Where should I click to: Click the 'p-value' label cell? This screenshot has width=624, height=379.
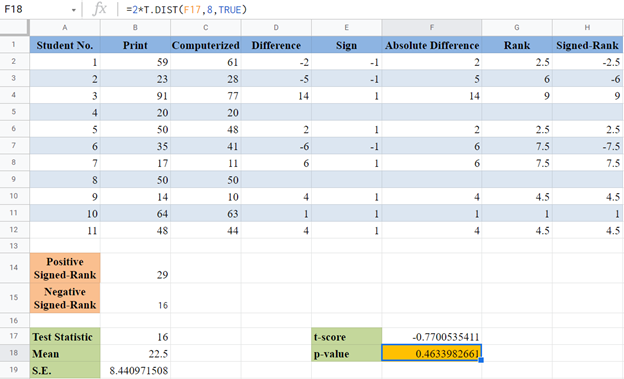pos(347,353)
